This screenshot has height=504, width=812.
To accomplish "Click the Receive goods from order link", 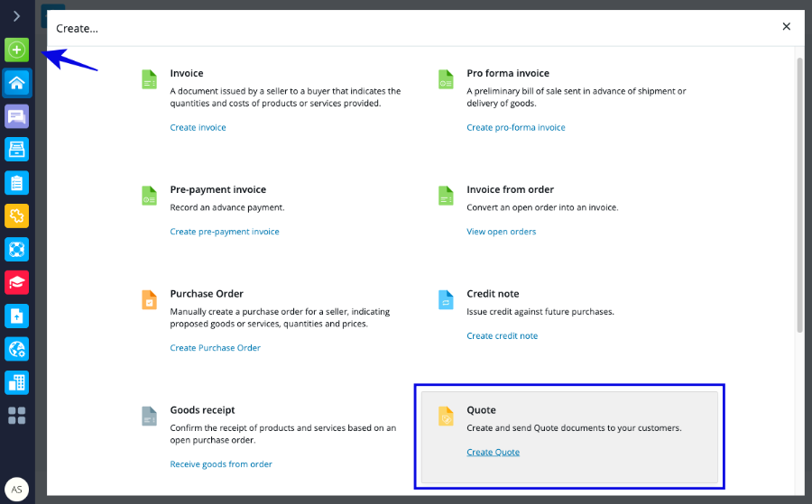I will 221,464.
